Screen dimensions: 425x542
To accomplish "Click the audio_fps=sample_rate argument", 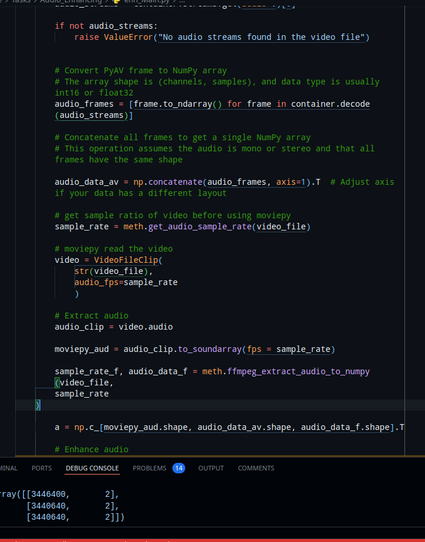I will pyautogui.click(x=126, y=282).
